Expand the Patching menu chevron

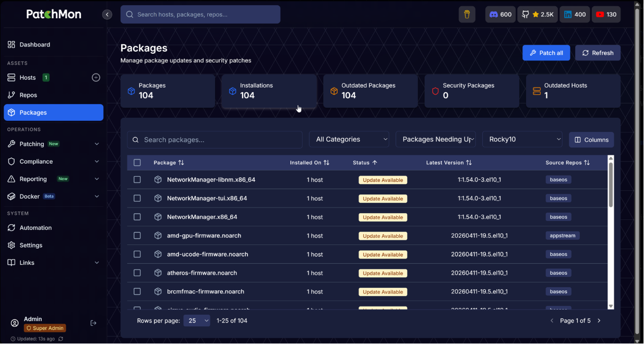97,144
